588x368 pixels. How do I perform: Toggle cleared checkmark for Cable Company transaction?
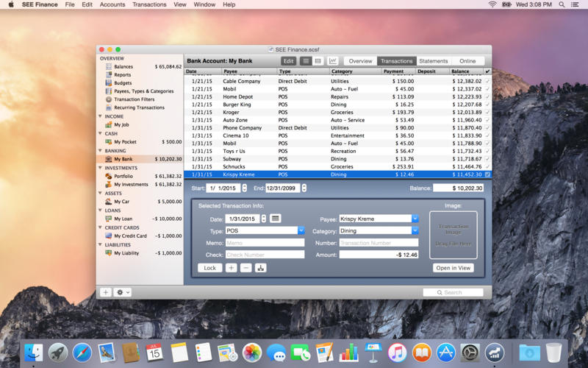pyautogui.click(x=487, y=81)
